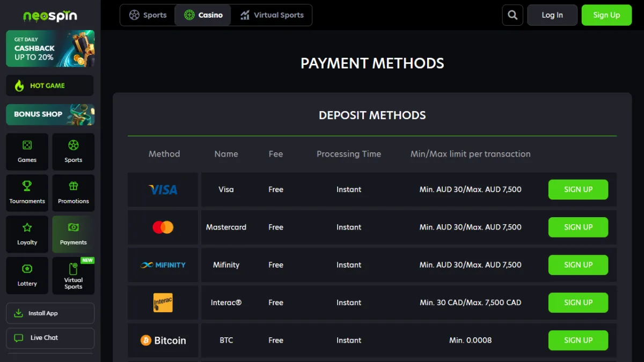644x362 pixels.
Task: Click the BTC name cell
Action: 226,341
